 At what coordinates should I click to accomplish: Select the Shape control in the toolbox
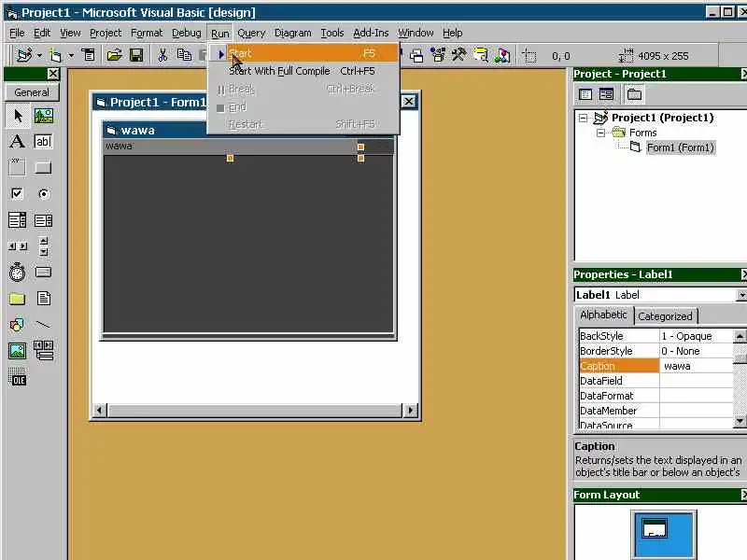click(x=17, y=325)
